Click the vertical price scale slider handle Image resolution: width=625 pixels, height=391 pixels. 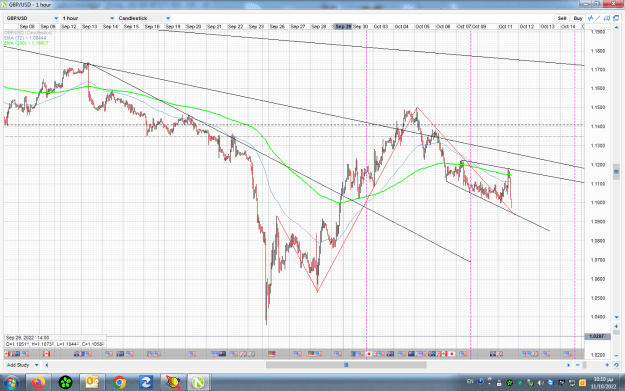click(x=616, y=172)
